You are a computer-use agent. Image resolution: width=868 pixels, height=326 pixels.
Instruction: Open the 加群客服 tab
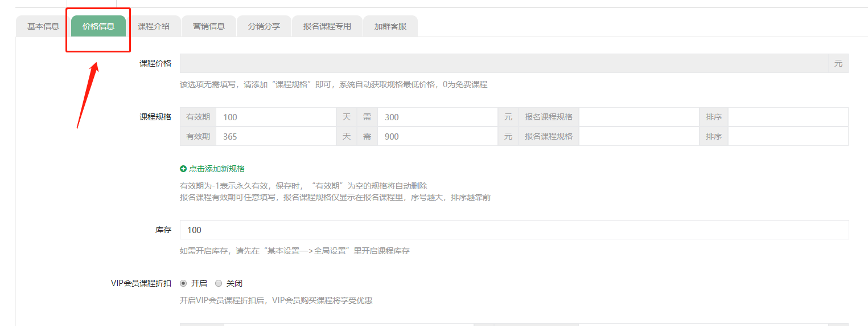pos(390,26)
